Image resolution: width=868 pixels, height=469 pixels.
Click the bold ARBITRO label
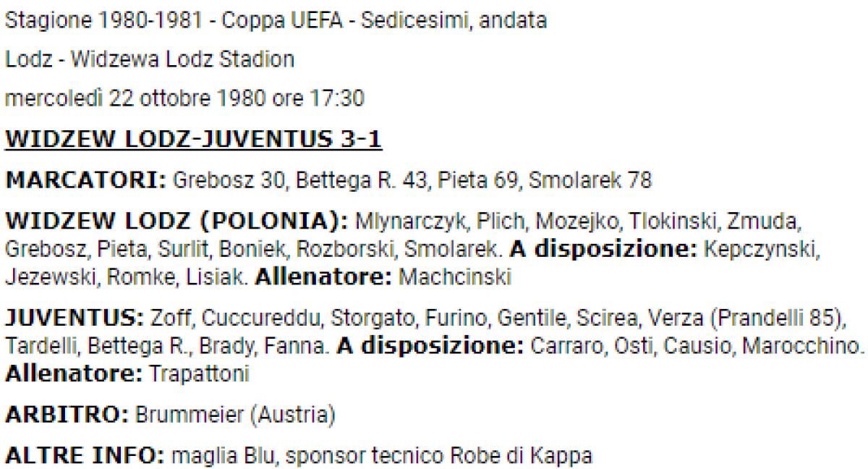click(x=67, y=415)
